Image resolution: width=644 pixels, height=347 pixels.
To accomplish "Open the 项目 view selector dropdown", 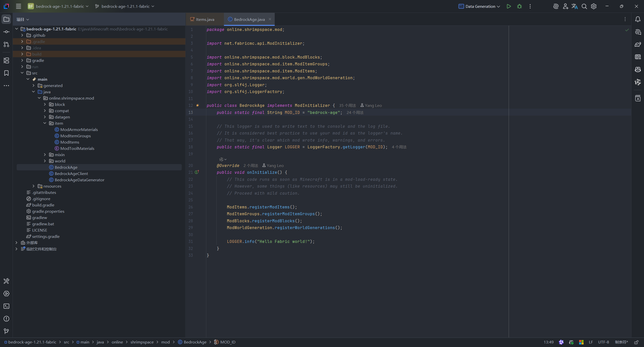I will pyautogui.click(x=23, y=19).
